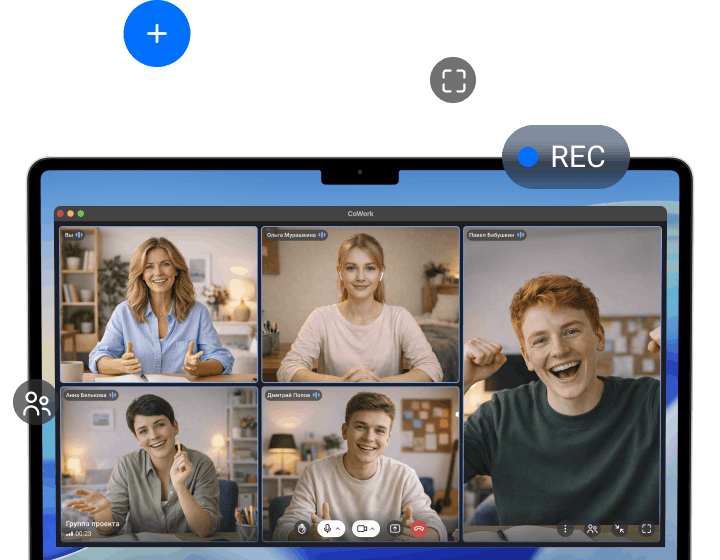Mute the microphone in the call toolbar
The height and width of the screenshot is (560, 720).
(326, 528)
